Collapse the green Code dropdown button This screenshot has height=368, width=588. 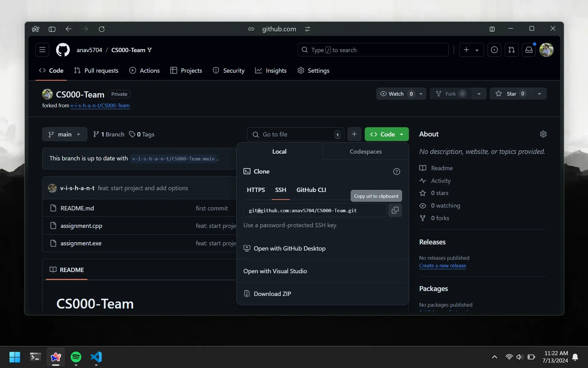pyautogui.click(x=386, y=134)
